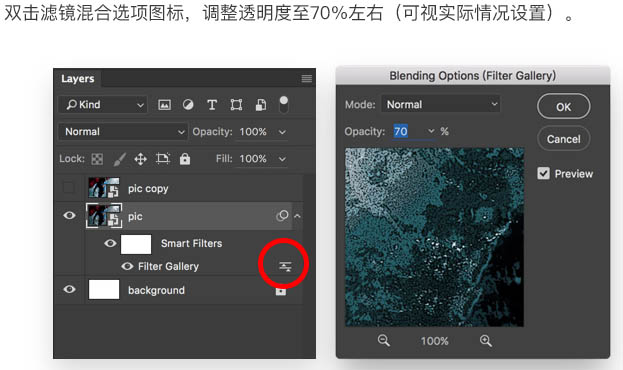The image size is (623, 370).
Task: Toggle the layer filtering on/off switch
Action: pos(284,104)
